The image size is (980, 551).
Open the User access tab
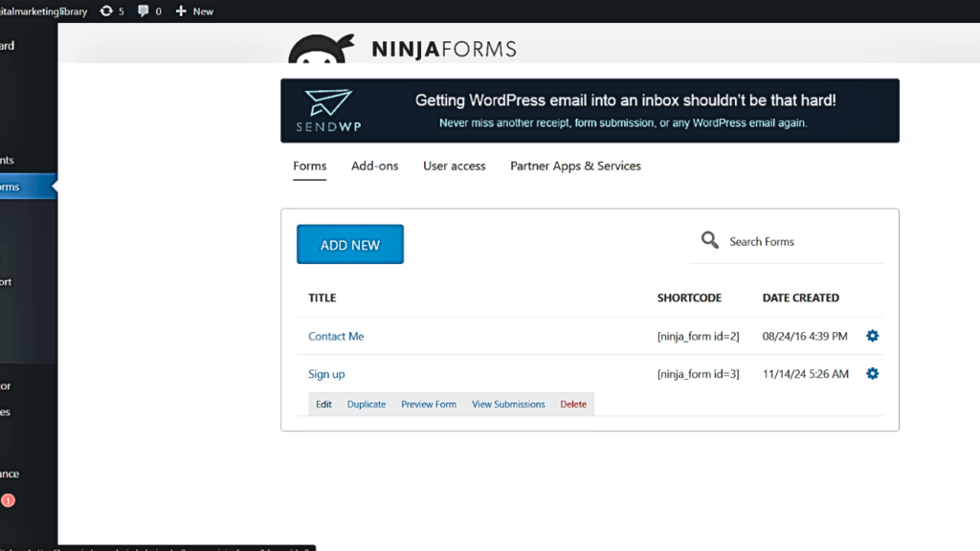(454, 165)
